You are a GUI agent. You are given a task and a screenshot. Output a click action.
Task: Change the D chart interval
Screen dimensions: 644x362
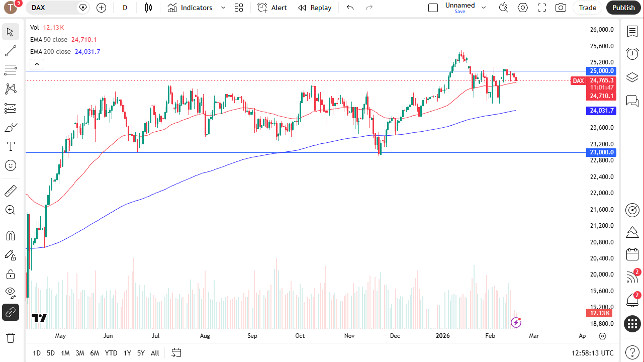[125, 8]
